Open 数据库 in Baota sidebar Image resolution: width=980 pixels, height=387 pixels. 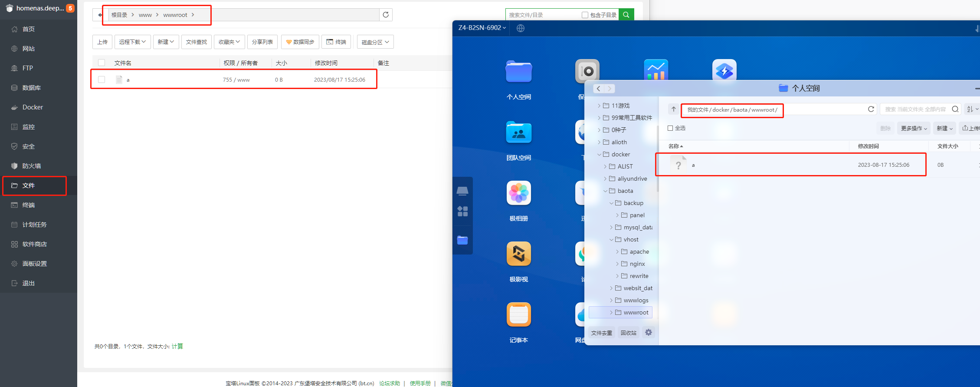pos(32,88)
